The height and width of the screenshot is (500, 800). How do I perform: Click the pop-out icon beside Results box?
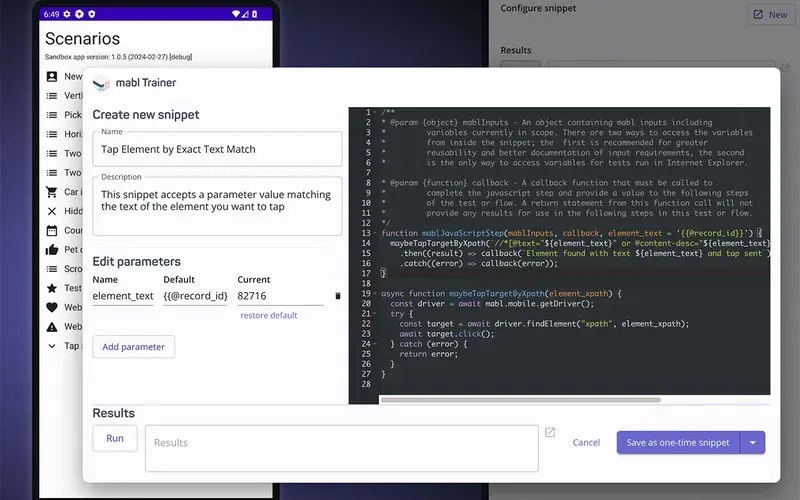point(550,432)
